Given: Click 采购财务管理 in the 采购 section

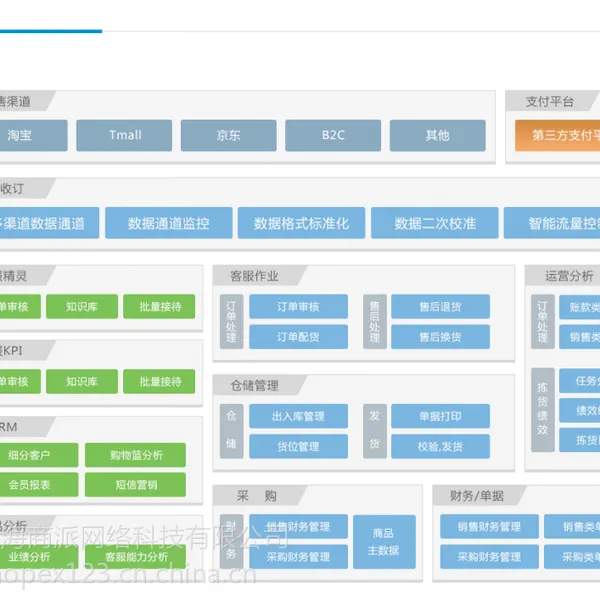Looking at the screenshot, I should point(298,557).
